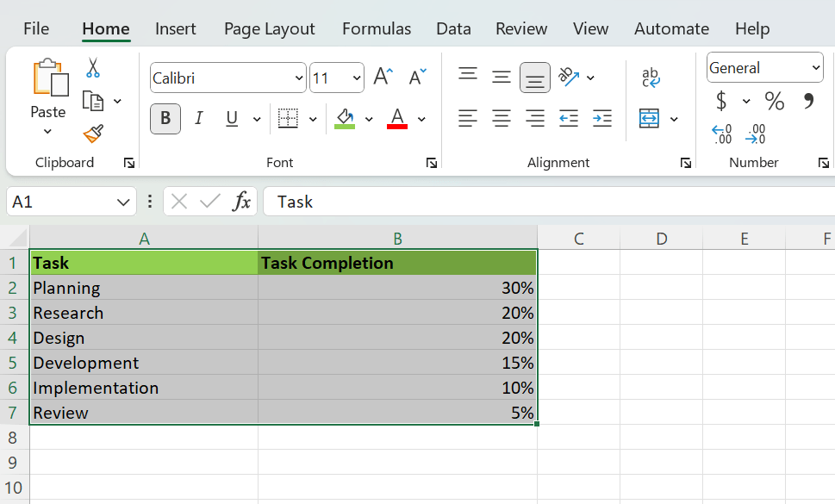
Task: Apply Comma Style format
Action: 808,101
